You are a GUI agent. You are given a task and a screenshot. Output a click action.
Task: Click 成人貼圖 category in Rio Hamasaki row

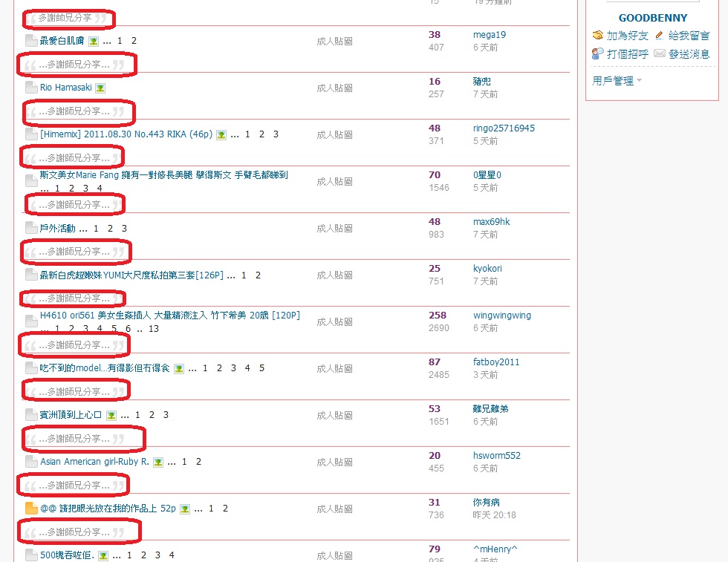pyautogui.click(x=334, y=88)
